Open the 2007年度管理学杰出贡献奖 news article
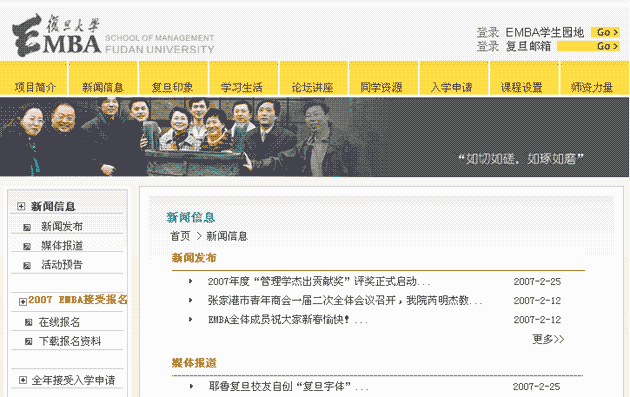 (x=319, y=282)
